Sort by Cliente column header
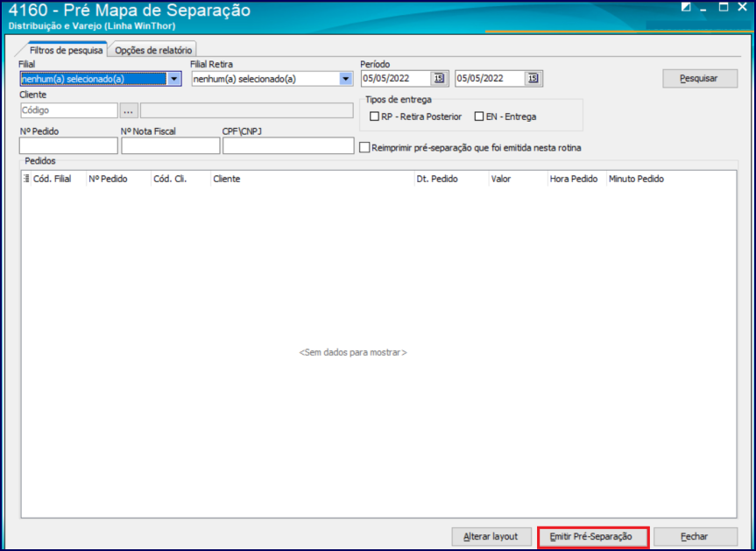Viewport: 756px width, 551px height. click(313, 179)
